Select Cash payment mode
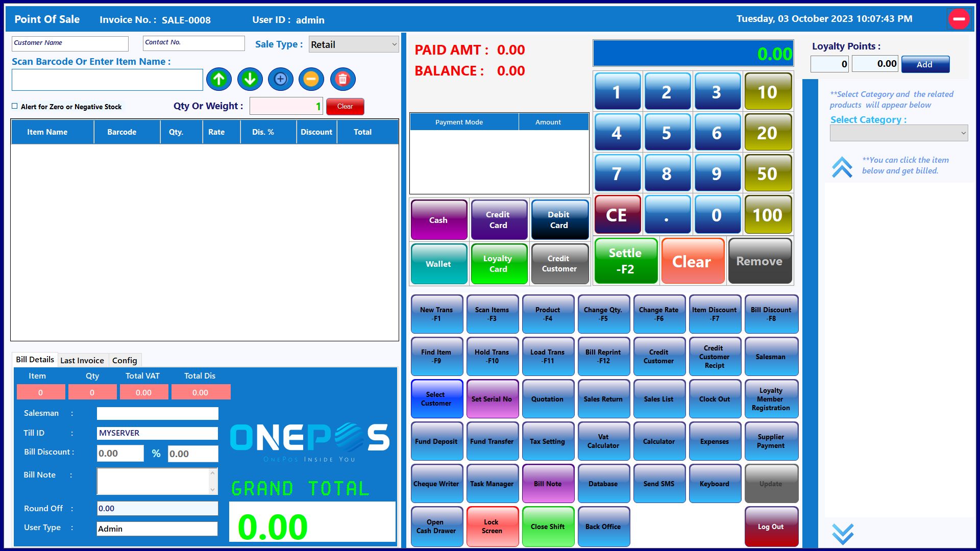980x551 pixels. pos(438,220)
